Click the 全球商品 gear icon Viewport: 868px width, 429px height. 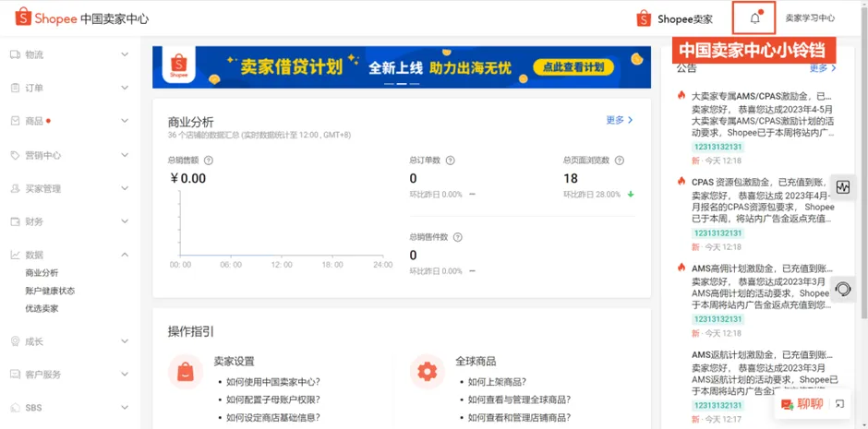coord(428,372)
